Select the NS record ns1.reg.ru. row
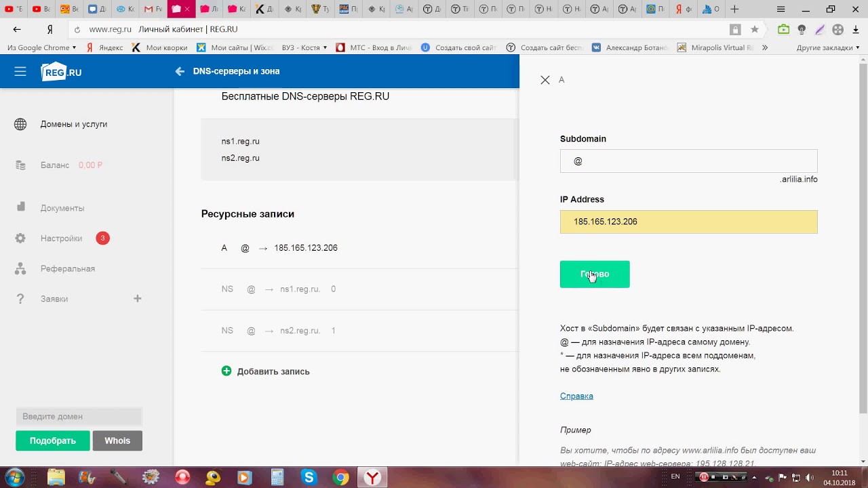The width and height of the screenshot is (868, 488). coord(359,289)
